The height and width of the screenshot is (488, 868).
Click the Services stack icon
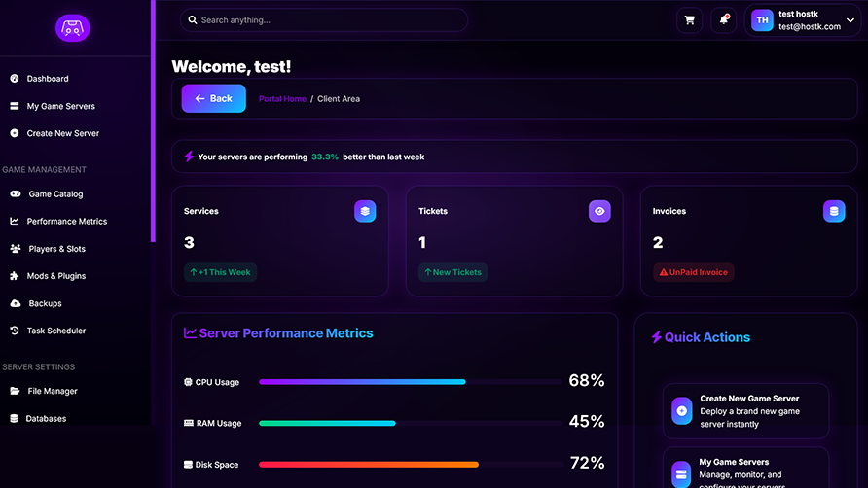coord(365,211)
